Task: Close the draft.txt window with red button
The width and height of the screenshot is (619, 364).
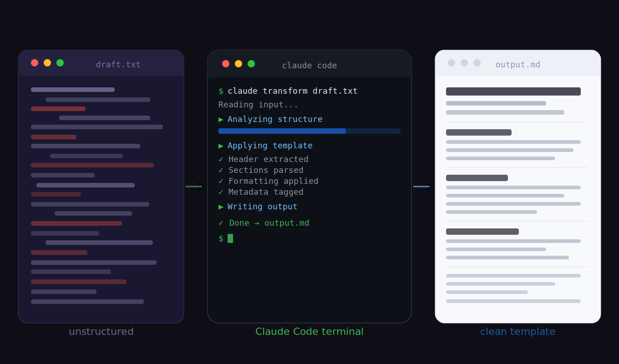Action: tap(35, 63)
